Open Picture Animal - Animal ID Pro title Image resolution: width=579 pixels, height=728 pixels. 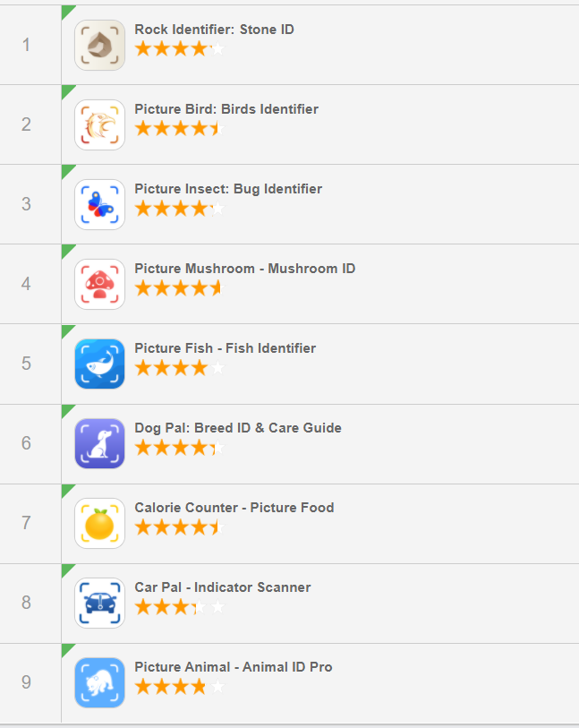coord(233,667)
